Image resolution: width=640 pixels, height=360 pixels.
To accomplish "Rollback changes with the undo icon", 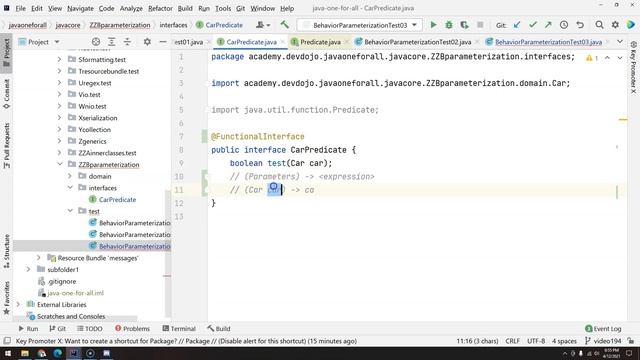I will pyautogui.click(x=580, y=25).
